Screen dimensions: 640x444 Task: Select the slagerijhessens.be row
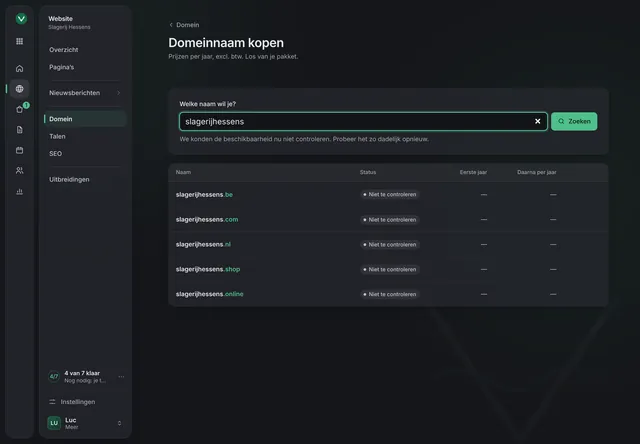tap(388, 195)
